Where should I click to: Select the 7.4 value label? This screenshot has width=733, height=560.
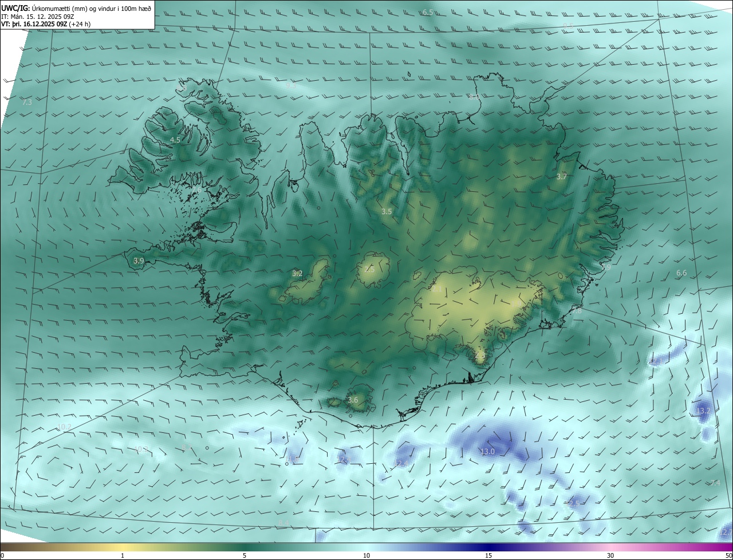(715, 483)
